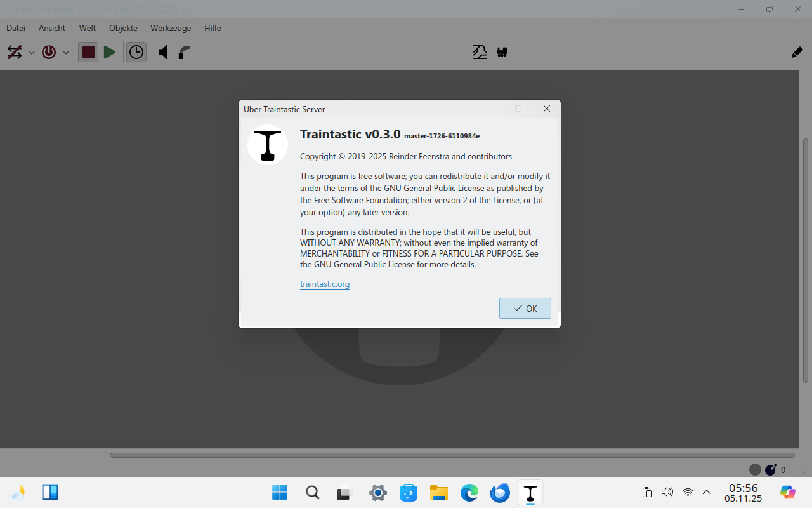812x508 pixels.
Task: Open the power options dropdown arrow
Action: [x=65, y=53]
